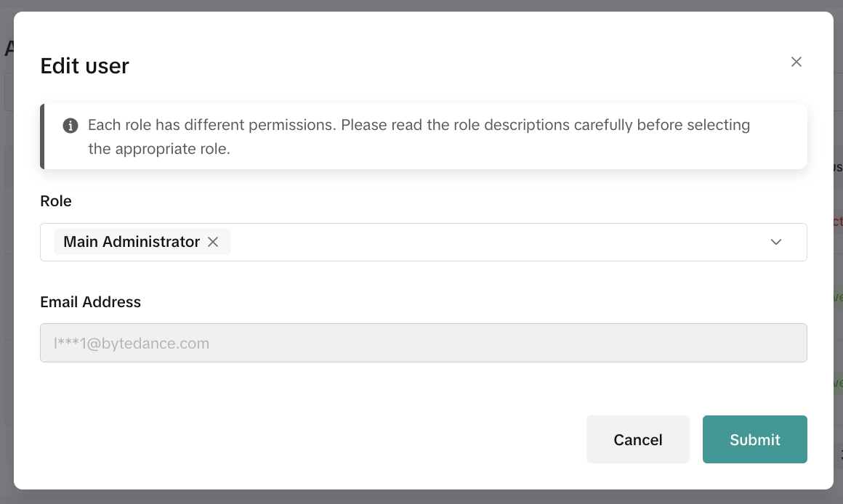Submit the user role changes
Image resolution: width=843 pixels, height=504 pixels.
(x=754, y=439)
